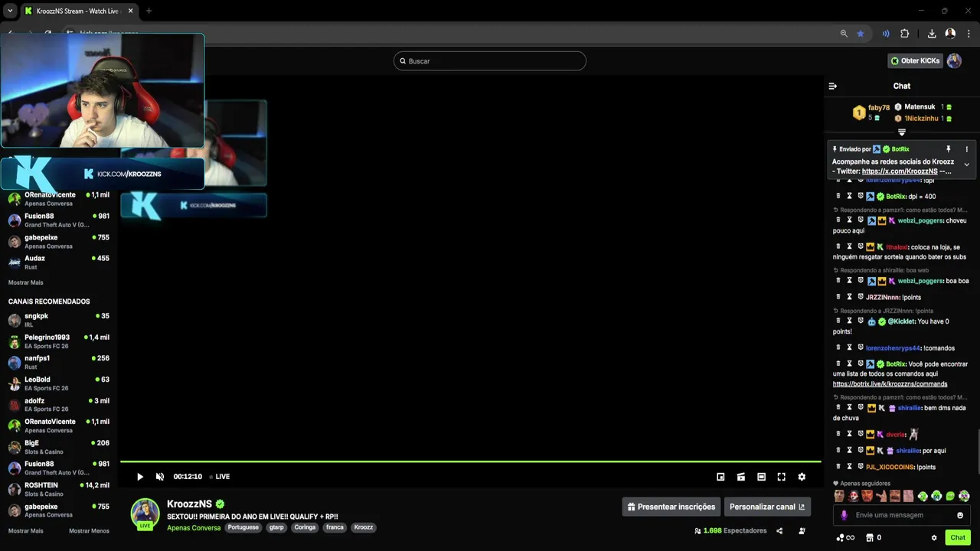The width and height of the screenshot is (980, 551).
Task: Insert first face emote in quick emotes
Action: pyautogui.click(x=839, y=496)
